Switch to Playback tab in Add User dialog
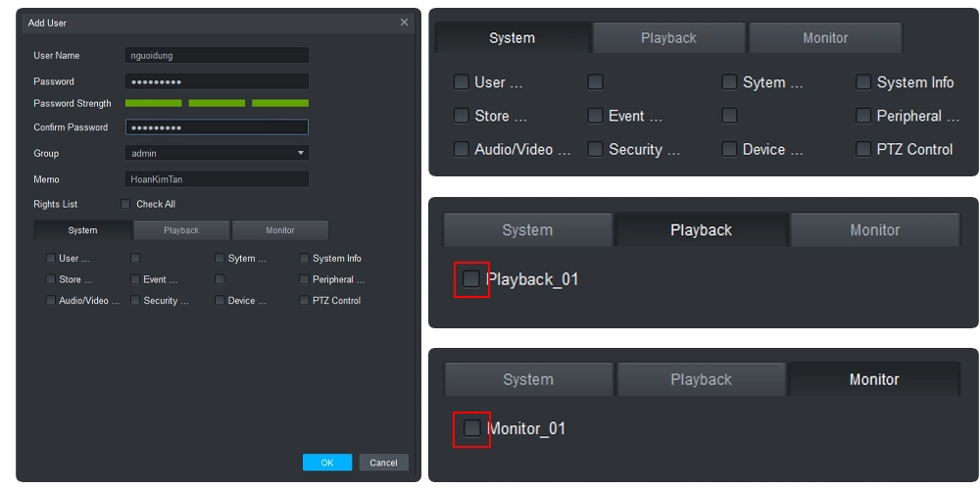 tap(181, 230)
